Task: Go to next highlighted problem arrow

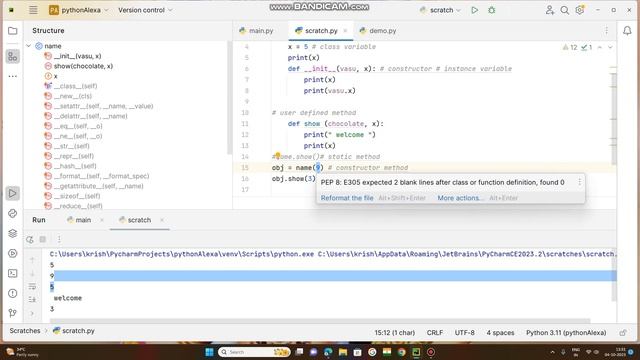Action: [x=610, y=47]
